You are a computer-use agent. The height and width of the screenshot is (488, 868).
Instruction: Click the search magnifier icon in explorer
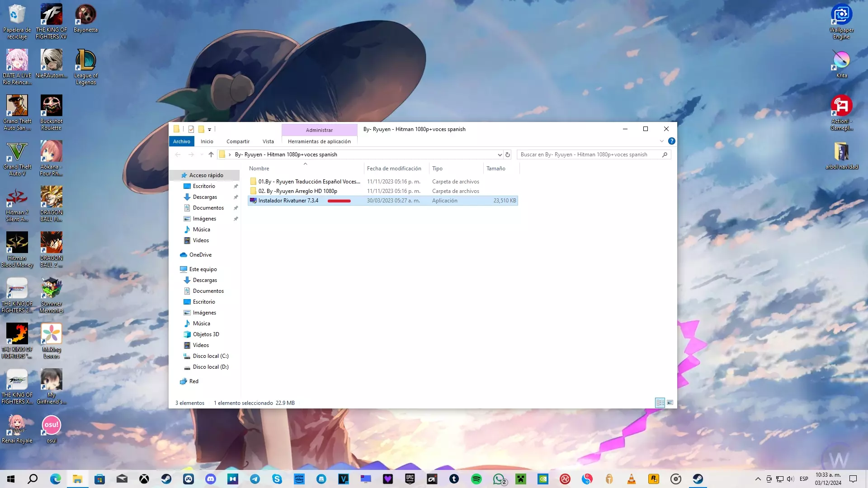click(665, 155)
